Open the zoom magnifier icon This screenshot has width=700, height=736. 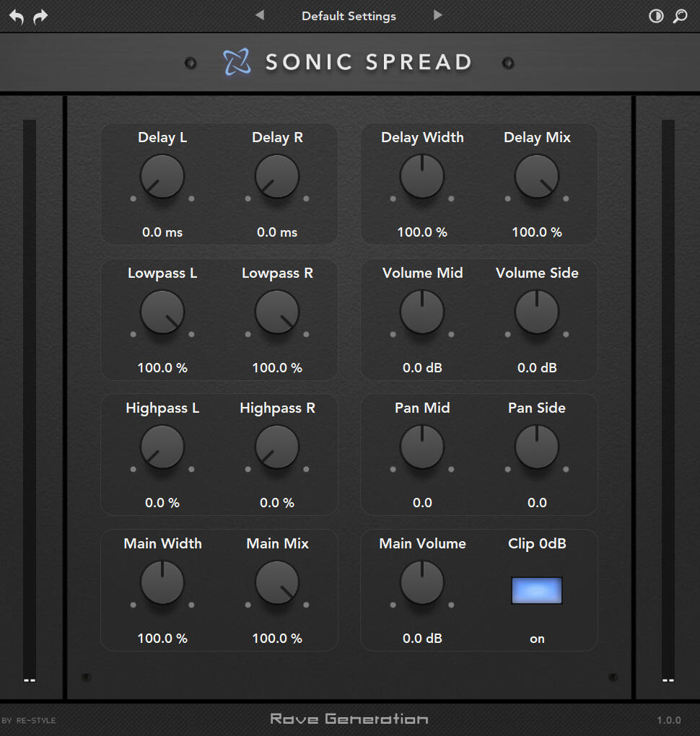(x=679, y=16)
